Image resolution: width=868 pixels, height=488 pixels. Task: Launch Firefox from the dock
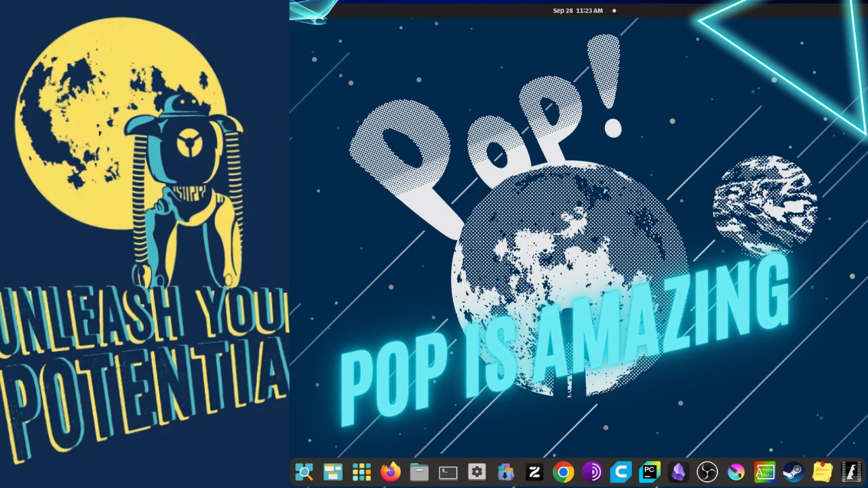(x=391, y=472)
